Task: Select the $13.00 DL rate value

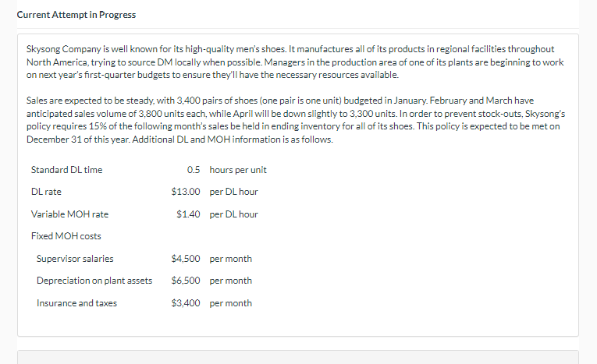Action: click(186, 191)
